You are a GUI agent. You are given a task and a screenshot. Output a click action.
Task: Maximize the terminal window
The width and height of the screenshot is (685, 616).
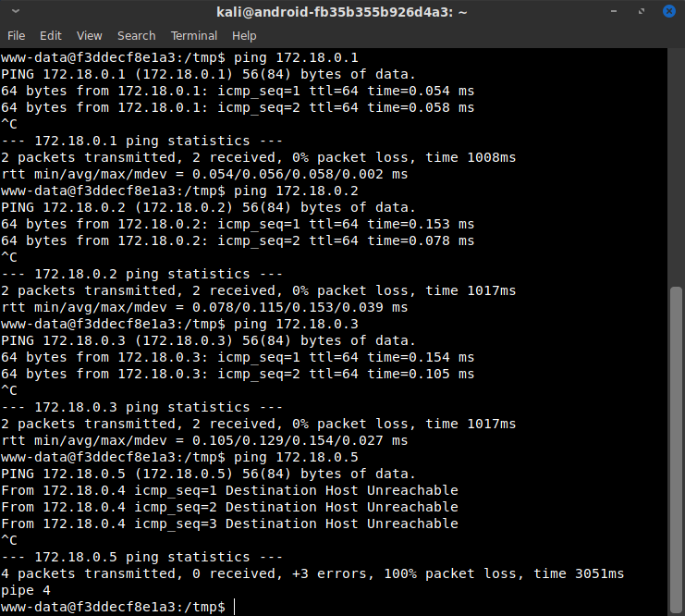[640, 12]
